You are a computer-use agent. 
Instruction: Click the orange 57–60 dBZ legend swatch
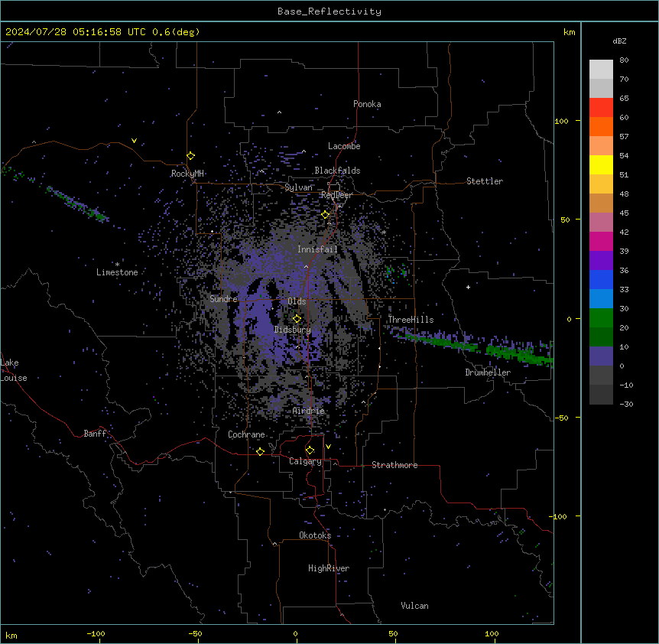(x=601, y=126)
